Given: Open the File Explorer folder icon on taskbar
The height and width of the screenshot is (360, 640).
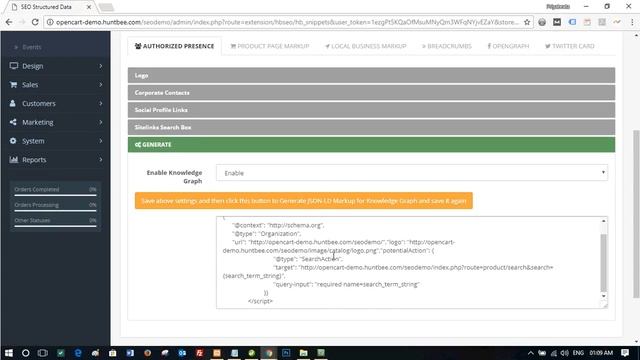Looking at the screenshot, I should 303,353.
